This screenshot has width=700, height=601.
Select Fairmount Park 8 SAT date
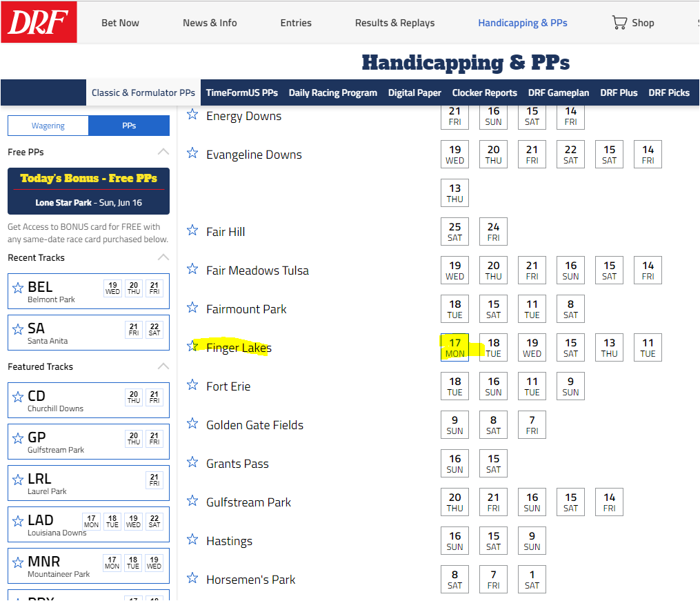570,309
